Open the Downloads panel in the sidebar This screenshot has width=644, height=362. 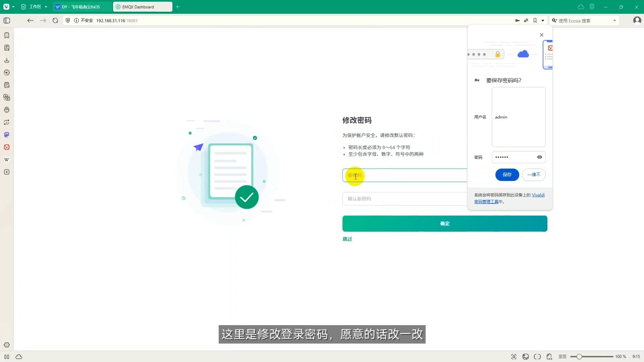click(7, 60)
